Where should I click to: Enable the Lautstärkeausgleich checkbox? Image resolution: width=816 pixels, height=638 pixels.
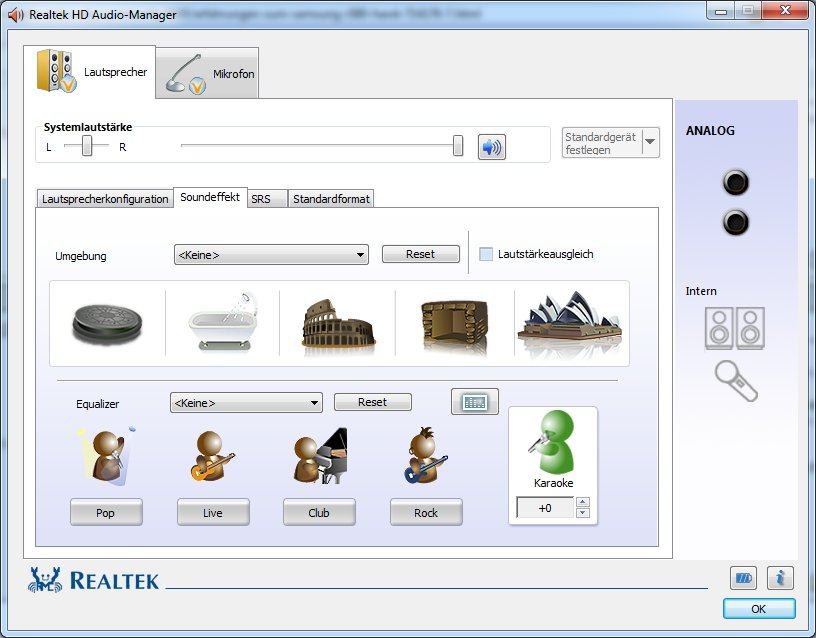coord(486,254)
